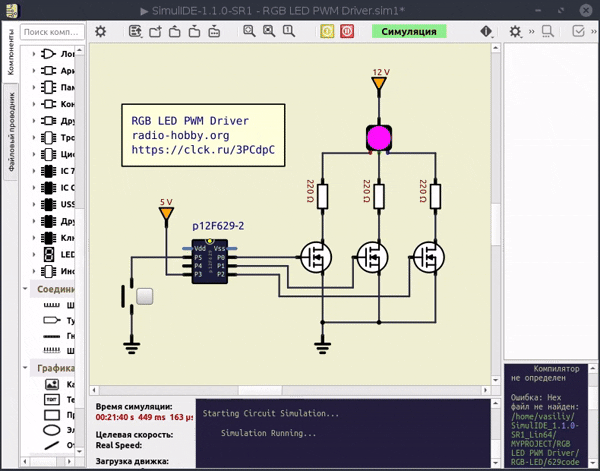The width and height of the screenshot is (600, 471).
Task: Collapse the Соедини section
Action: click(x=25, y=289)
